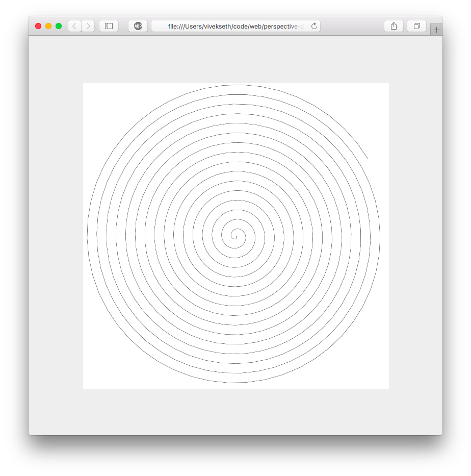
Task: Open a new tab with plus button
Action: click(x=436, y=30)
